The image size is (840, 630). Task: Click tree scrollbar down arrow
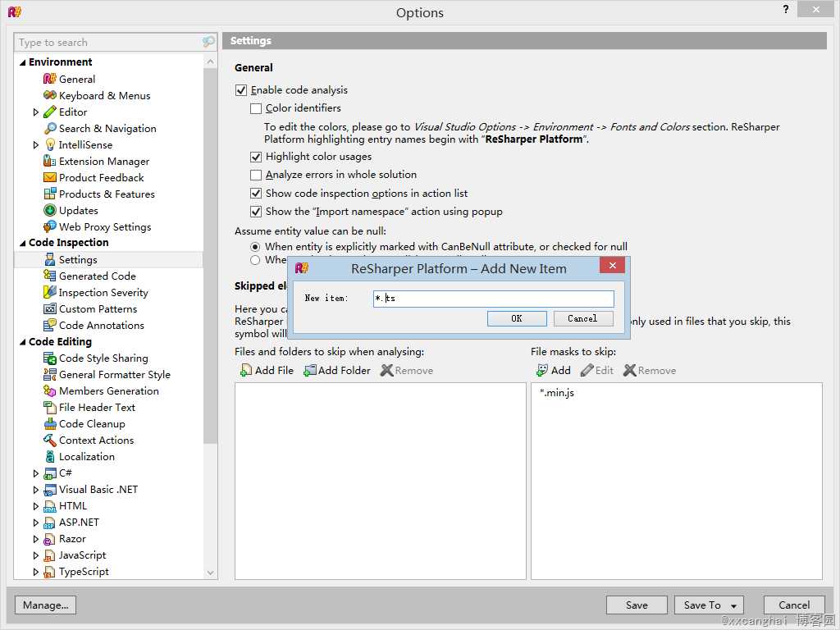tap(211, 573)
